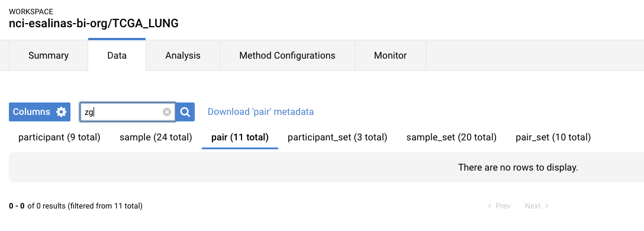Click the gear icon in Columns button

pos(61,112)
